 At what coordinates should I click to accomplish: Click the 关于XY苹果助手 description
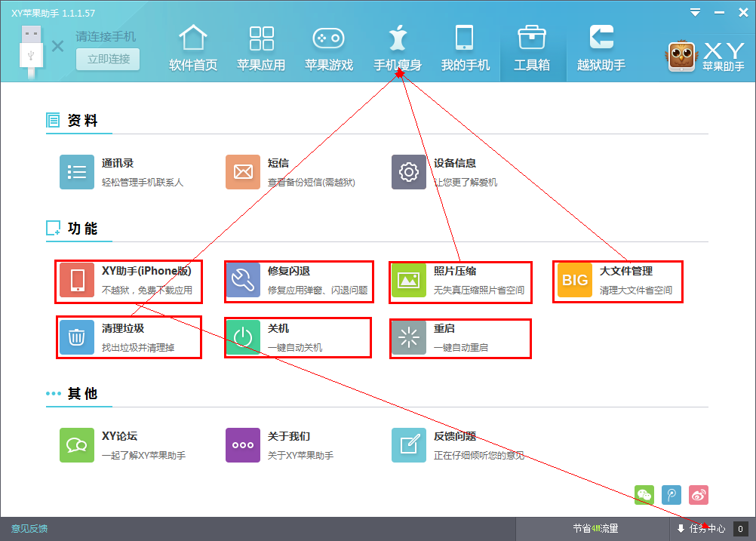click(301, 455)
